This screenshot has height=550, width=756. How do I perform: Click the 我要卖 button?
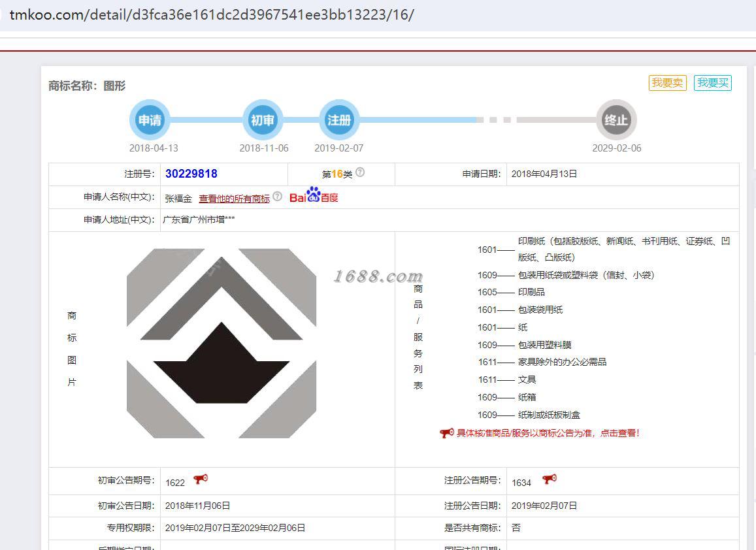pos(667,83)
